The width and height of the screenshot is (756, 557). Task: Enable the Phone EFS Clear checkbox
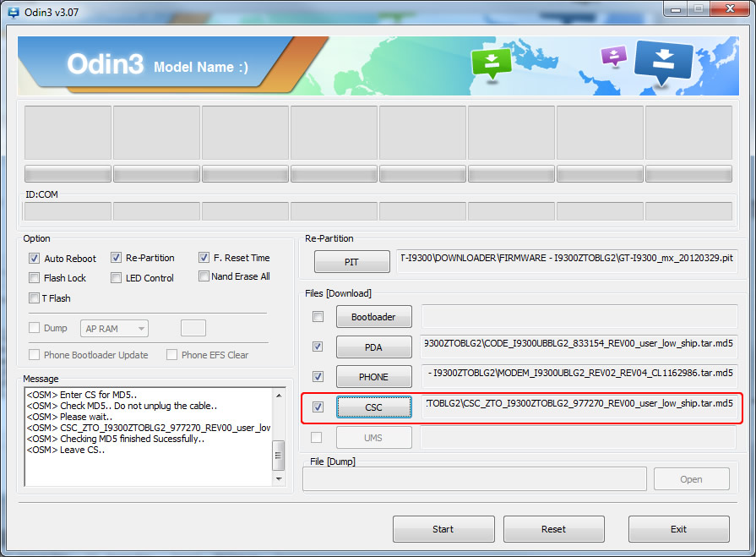(171, 355)
